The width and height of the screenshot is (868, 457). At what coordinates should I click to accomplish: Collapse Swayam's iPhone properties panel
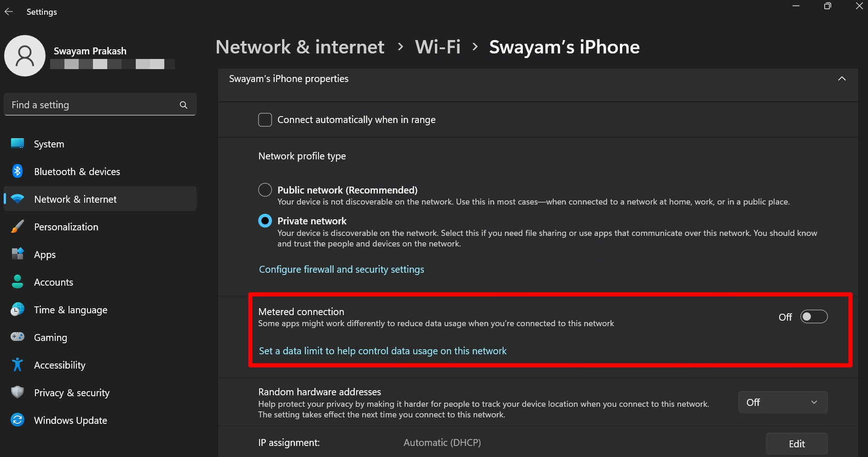(x=842, y=78)
